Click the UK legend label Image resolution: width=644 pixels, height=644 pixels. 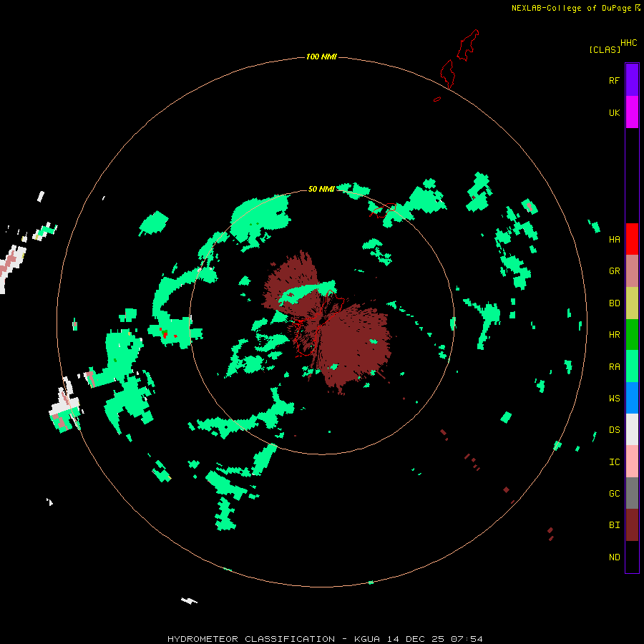tap(614, 112)
